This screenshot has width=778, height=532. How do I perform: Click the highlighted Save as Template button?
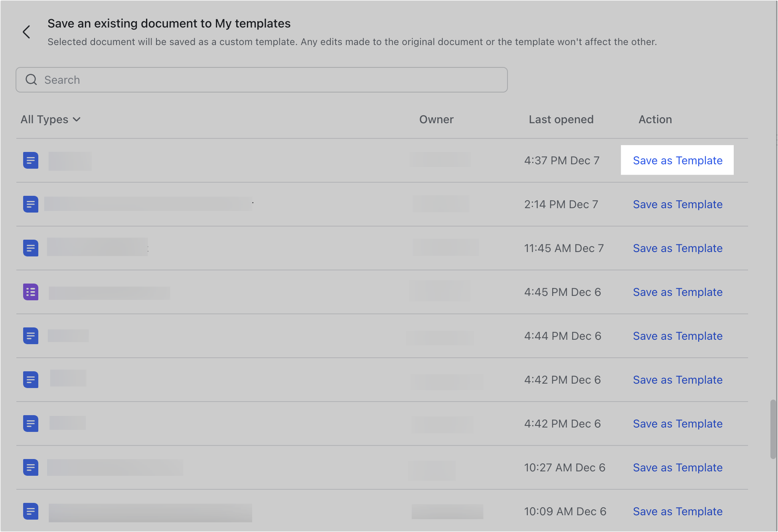pos(677,160)
